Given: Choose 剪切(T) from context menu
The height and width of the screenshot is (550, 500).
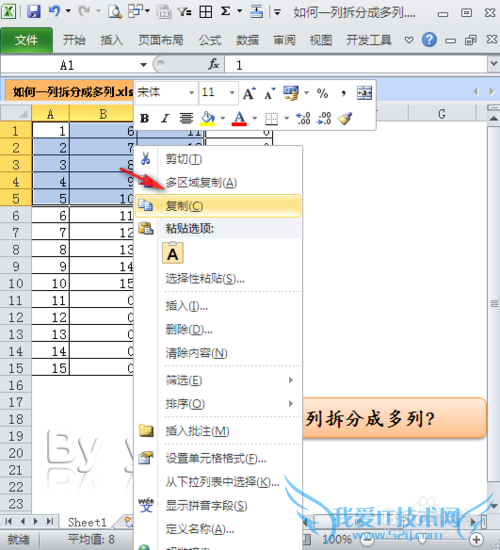Looking at the screenshot, I should [x=218, y=159].
